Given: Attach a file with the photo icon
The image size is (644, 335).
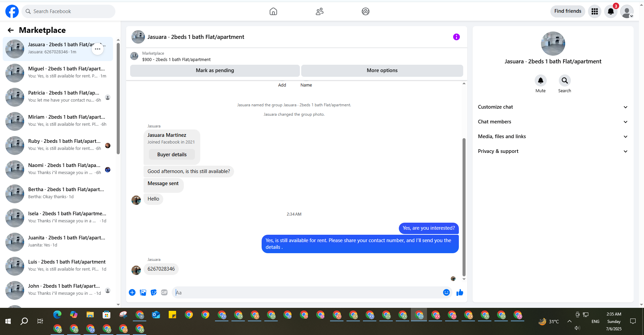Looking at the screenshot, I should pyautogui.click(x=143, y=292).
